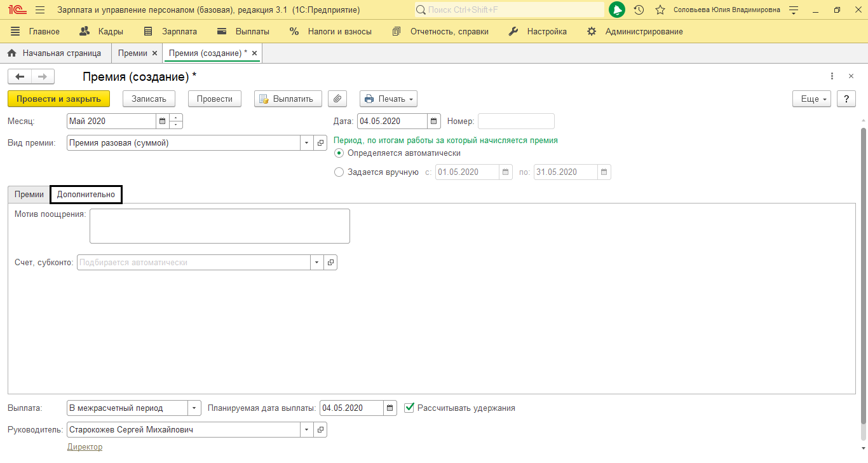Focus the search field Поиск Ctrl+Shift+F

pyautogui.click(x=509, y=10)
